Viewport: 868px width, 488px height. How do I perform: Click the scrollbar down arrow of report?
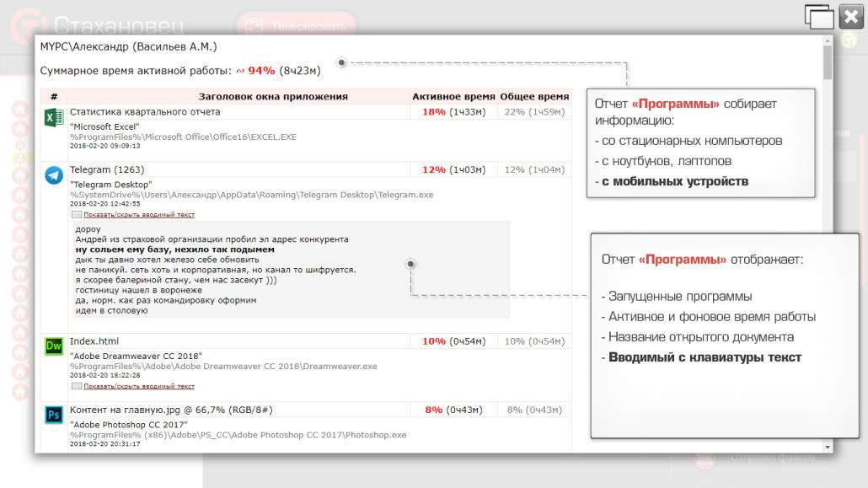pyautogui.click(x=828, y=447)
